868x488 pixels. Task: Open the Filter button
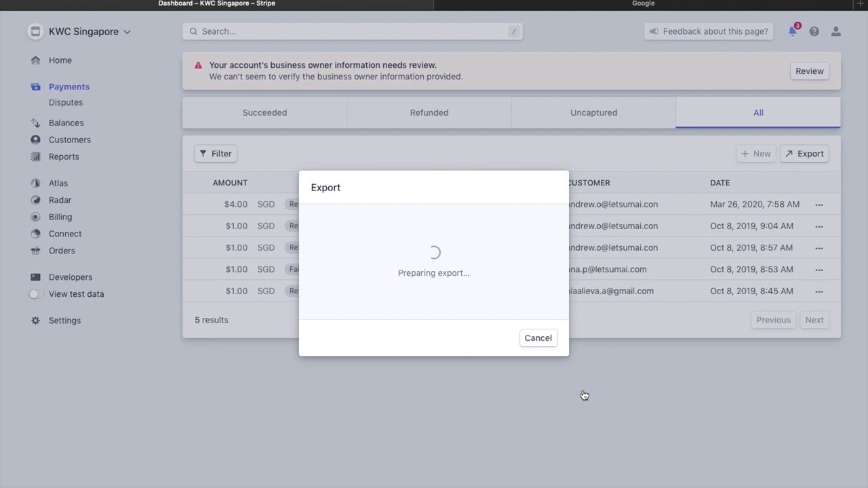click(216, 153)
